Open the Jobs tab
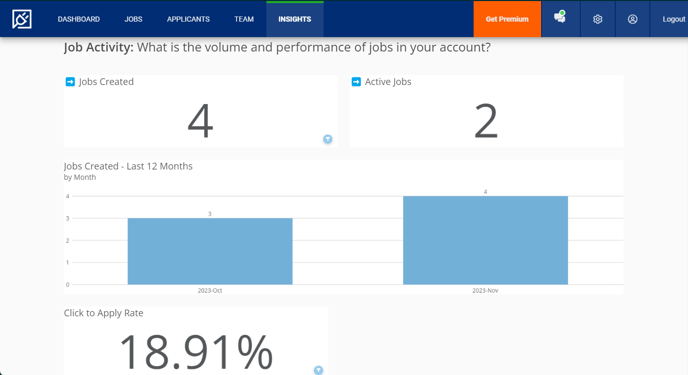This screenshot has height=375, width=688. [x=133, y=19]
